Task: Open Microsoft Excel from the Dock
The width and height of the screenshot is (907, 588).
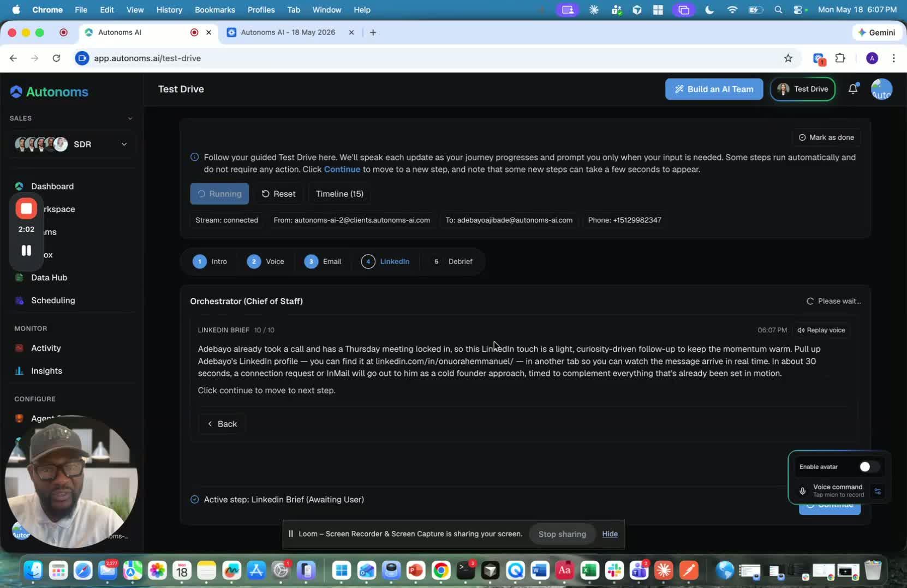Action: (x=589, y=571)
